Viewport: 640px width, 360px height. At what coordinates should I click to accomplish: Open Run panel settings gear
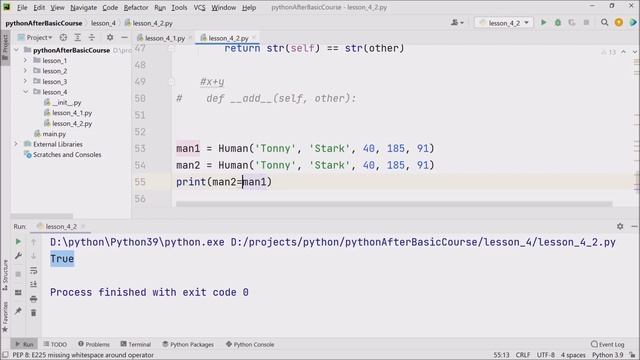620,226
